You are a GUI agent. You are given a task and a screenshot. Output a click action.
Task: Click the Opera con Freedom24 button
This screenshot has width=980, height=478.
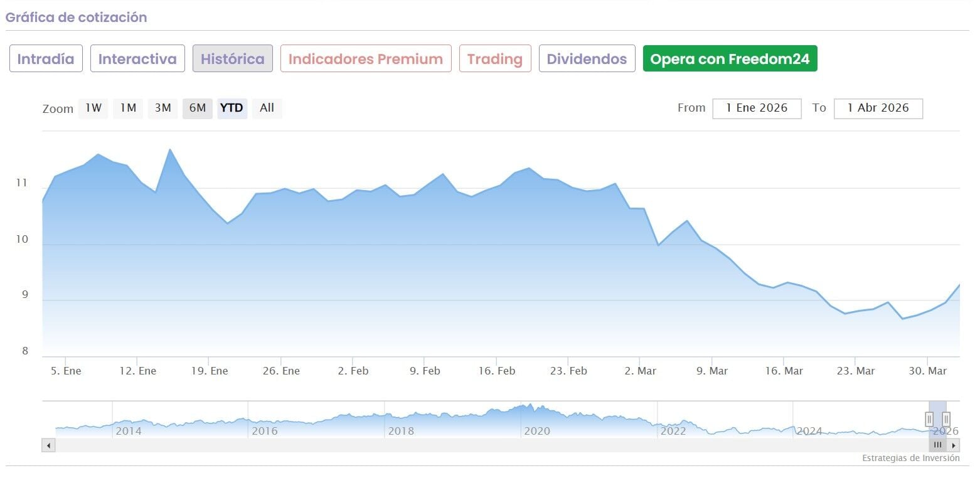tap(730, 59)
